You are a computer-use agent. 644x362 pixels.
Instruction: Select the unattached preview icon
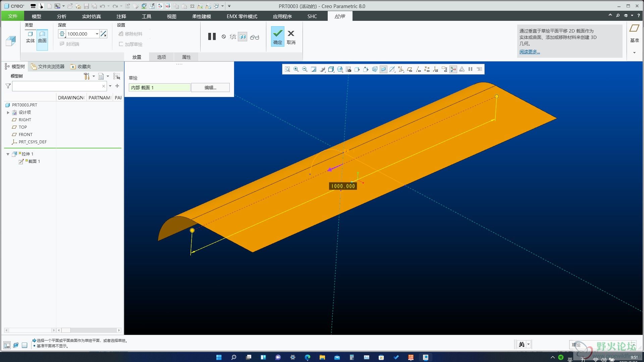tap(233, 37)
